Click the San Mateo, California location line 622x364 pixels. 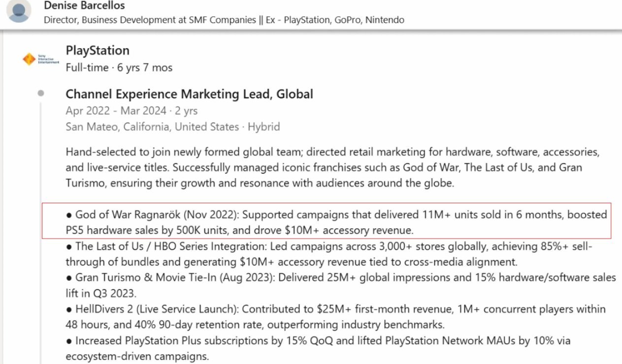point(152,127)
